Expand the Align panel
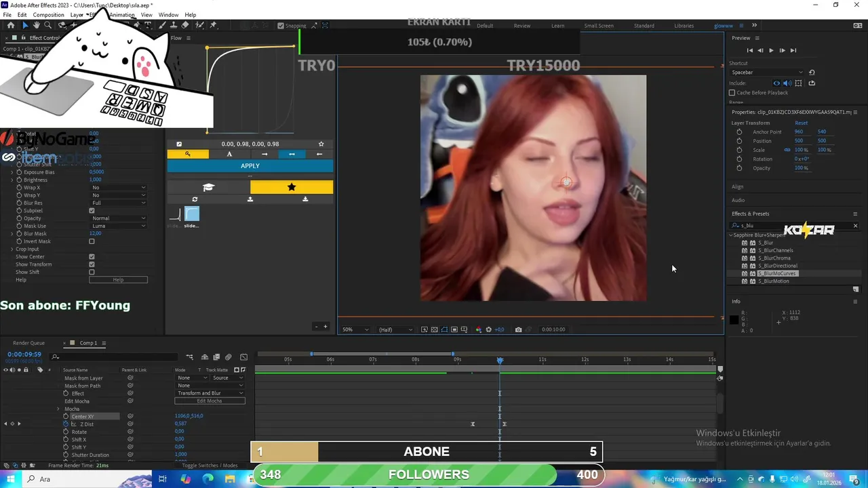 click(x=738, y=187)
